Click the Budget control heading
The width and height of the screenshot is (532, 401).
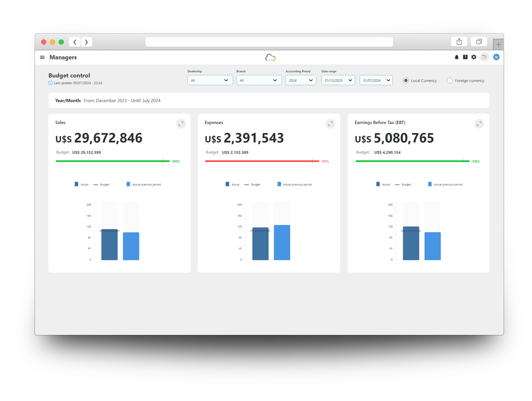[x=69, y=75]
